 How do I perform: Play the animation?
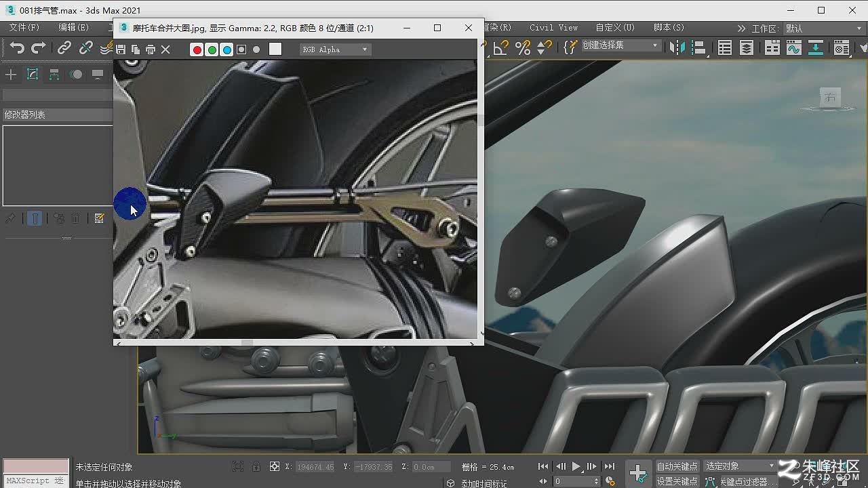coord(576,466)
